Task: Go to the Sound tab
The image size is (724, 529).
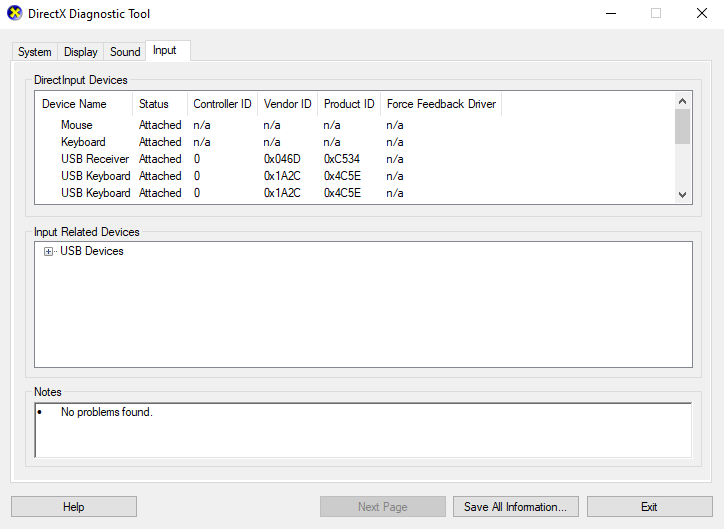Action: tap(125, 52)
